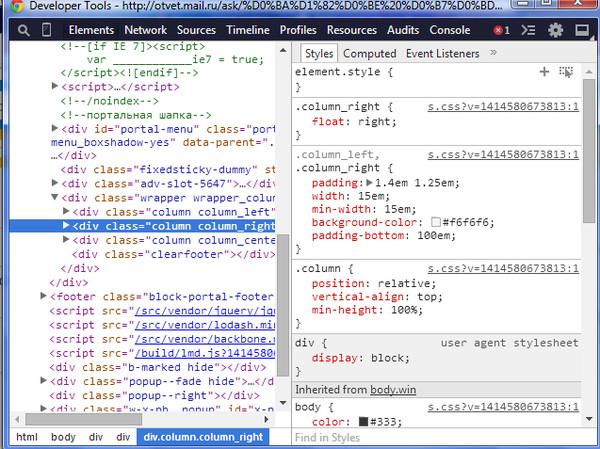Select the b-marked hide div row
Viewport: 600px width, 449px height.
point(158,367)
